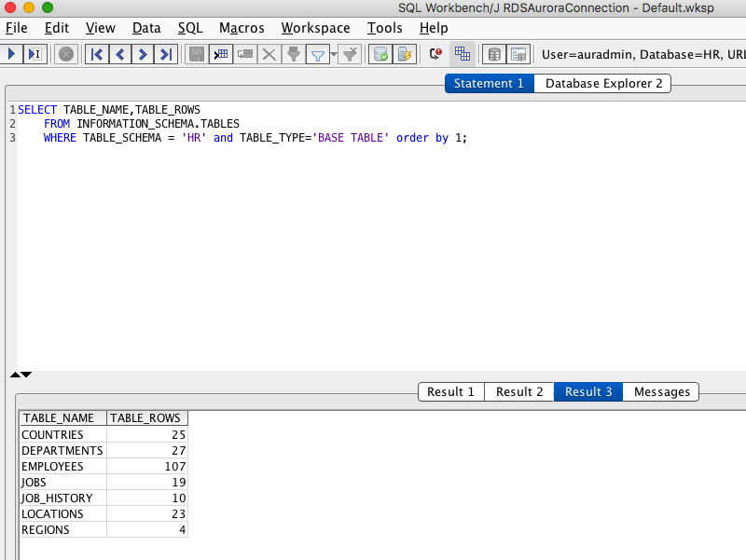Open the Database Explorer toolbar icon
746x560 pixels.
(x=494, y=54)
